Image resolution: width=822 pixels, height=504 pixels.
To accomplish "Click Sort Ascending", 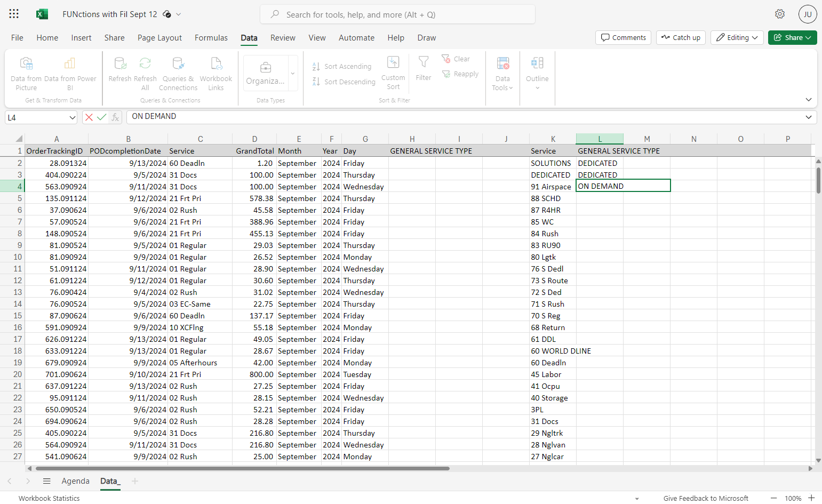I will [x=342, y=67].
